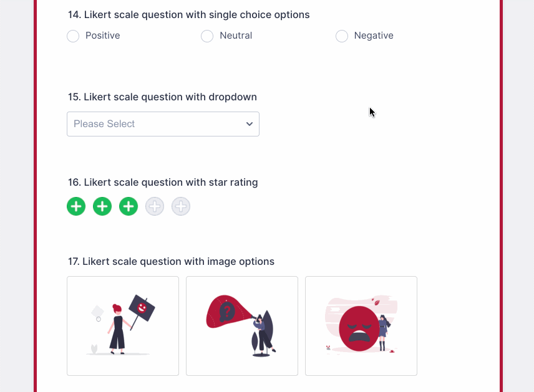Viewport: 534px width, 392px height.
Task: Select the first green plus rating icon
Action: (76, 206)
